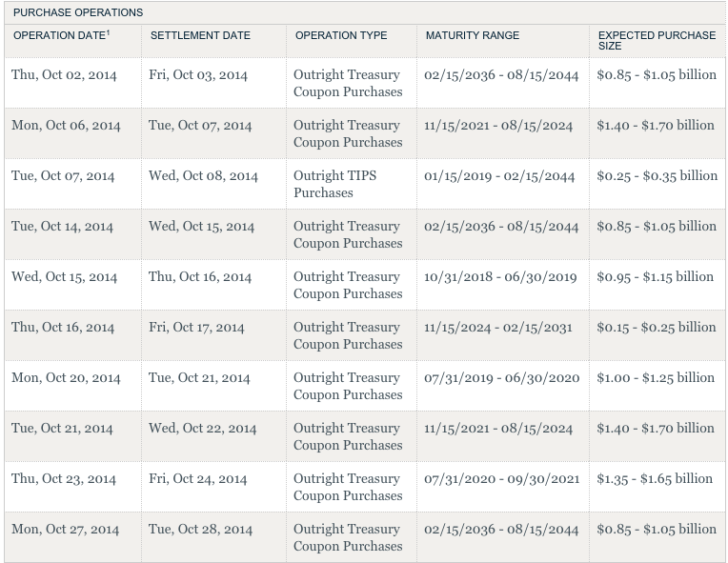The width and height of the screenshot is (728, 563).
Task: Click maturity range 07/31/2020 - 09/30/2021
Action: click(501, 479)
